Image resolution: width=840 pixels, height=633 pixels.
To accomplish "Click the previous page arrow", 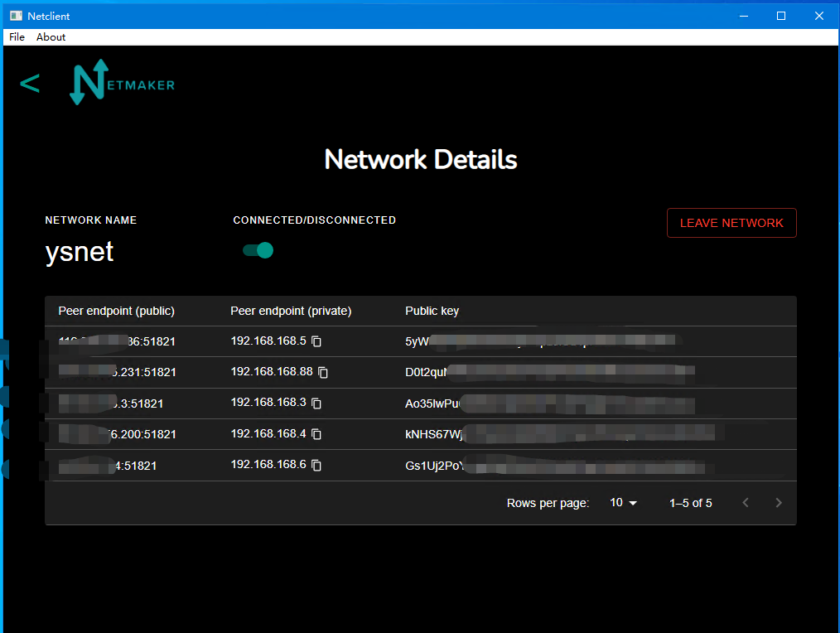I will point(745,502).
